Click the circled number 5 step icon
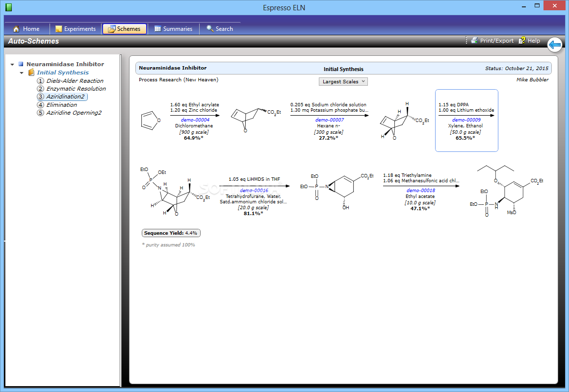Viewport: 569px width, 392px height. (40, 113)
